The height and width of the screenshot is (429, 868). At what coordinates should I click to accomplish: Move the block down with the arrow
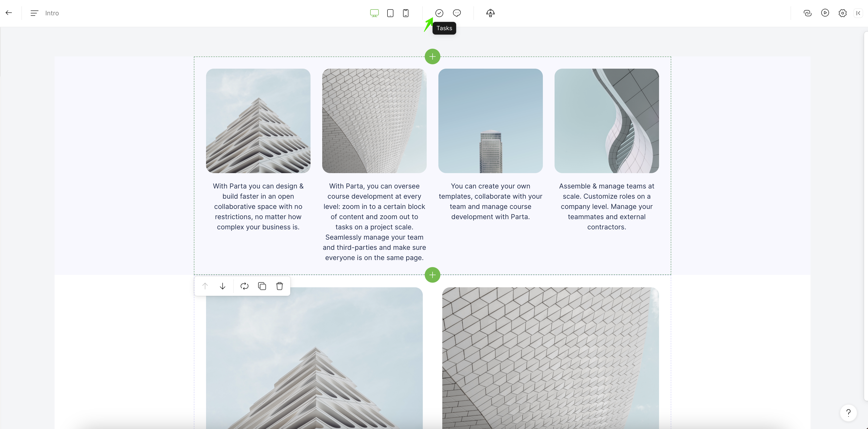pos(222,286)
